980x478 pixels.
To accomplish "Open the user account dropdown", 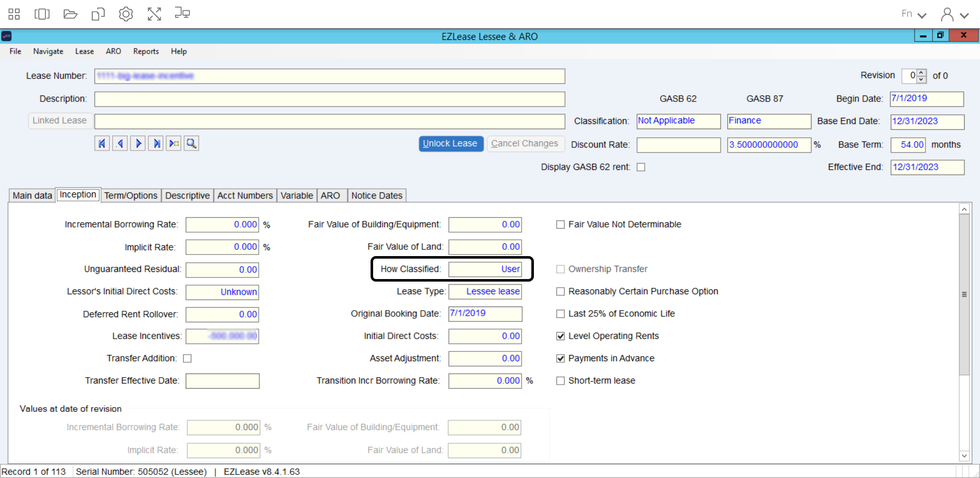I will (x=954, y=14).
